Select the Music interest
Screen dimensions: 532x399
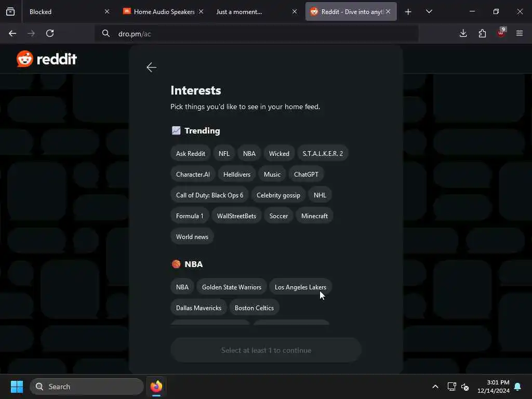[x=272, y=175]
